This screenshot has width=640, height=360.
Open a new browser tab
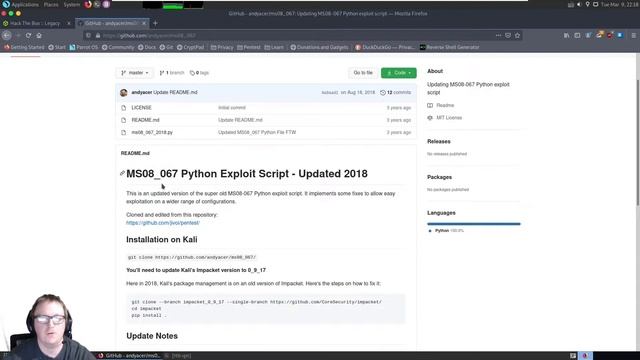(x=155, y=23)
